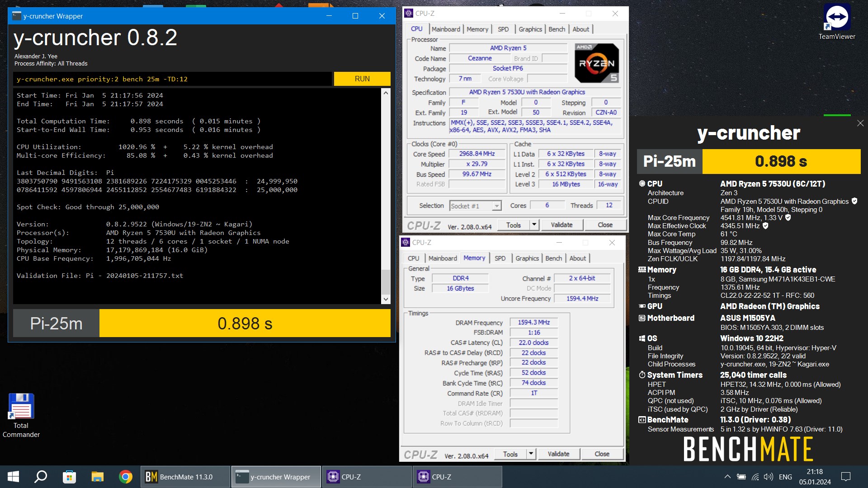Image resolution: width=868 pixels, height=488 pixels.
Task: Show hidden system tray icons
Action: point(727,477)
